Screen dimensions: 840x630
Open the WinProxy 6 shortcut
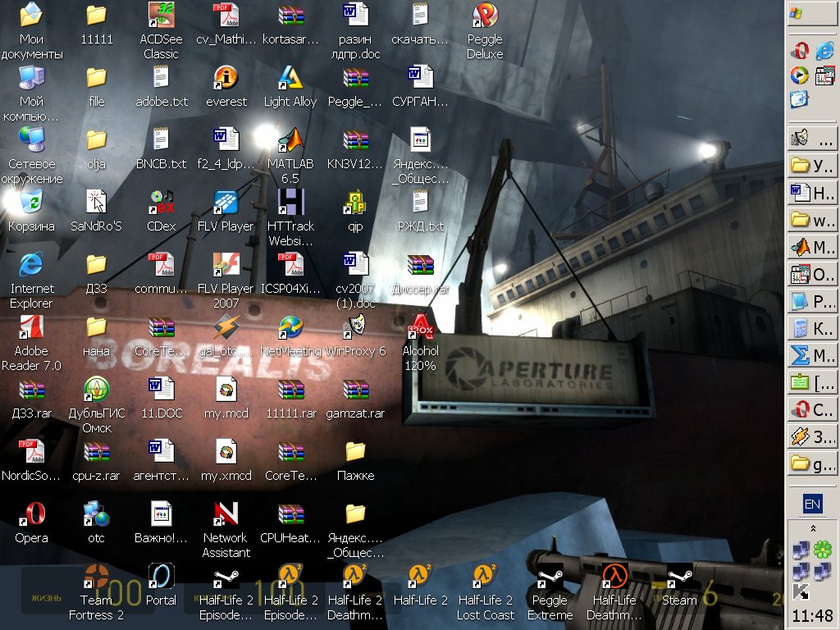[355, 327]
